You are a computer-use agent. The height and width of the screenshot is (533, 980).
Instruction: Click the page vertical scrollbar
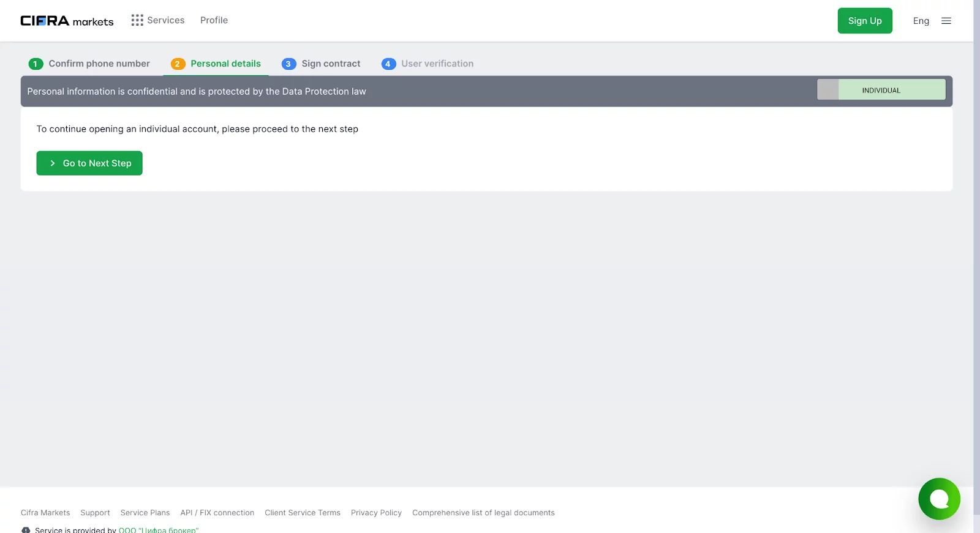(976, 245)
